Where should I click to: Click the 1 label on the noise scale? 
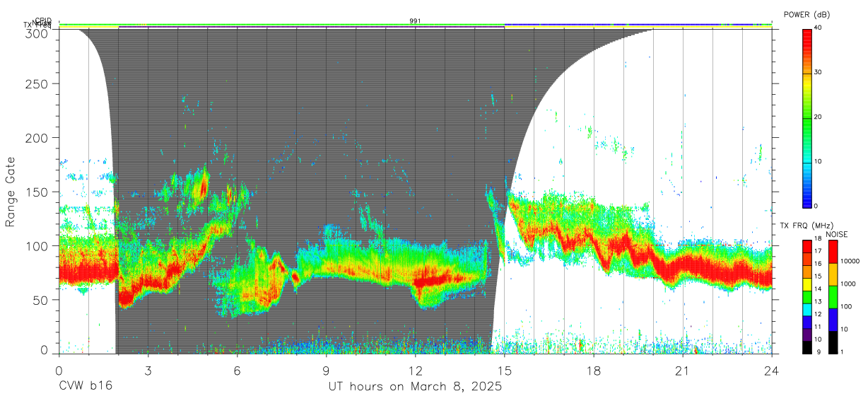[x=843, y=351]
